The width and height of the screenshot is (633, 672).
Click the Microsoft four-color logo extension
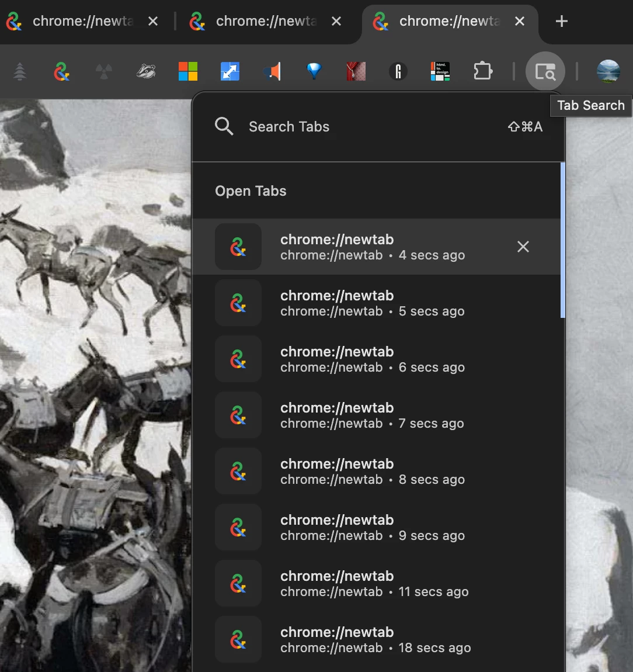(188, 71)
